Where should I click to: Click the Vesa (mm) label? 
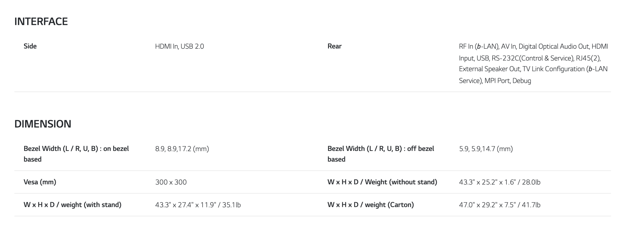40,182
